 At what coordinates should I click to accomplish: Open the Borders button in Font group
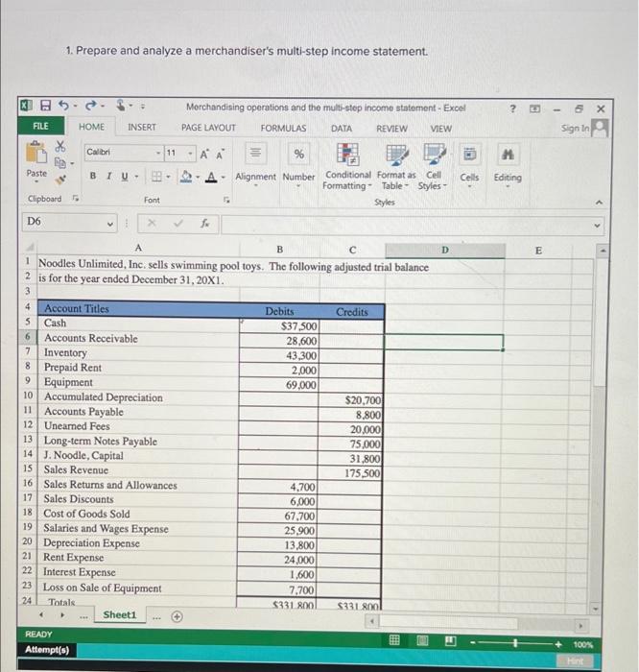tap(157, 176)
